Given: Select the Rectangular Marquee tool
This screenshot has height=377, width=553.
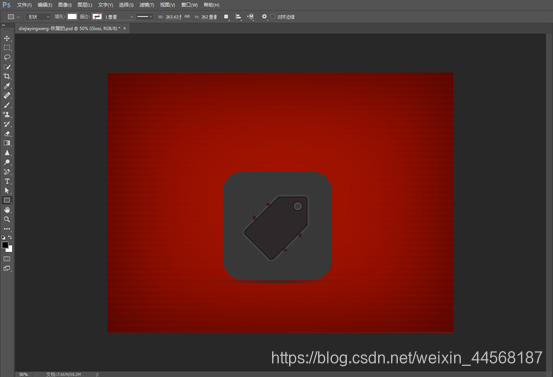Looking at the screenshot, I should [x=7, y=48].
